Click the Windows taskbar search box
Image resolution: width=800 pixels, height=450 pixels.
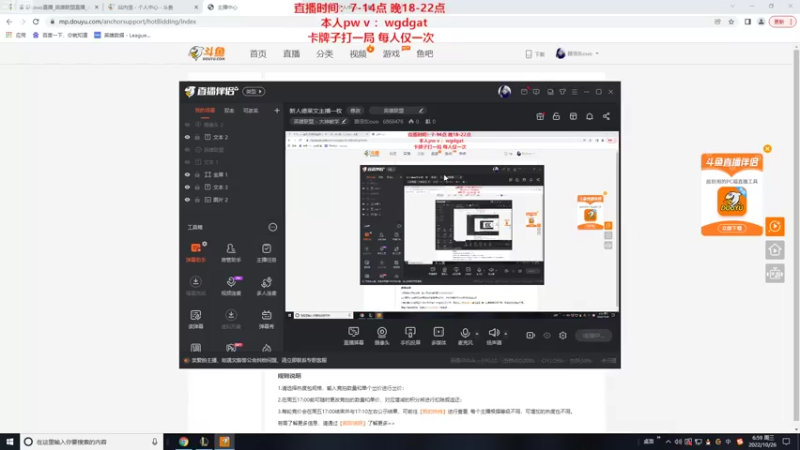92,442
